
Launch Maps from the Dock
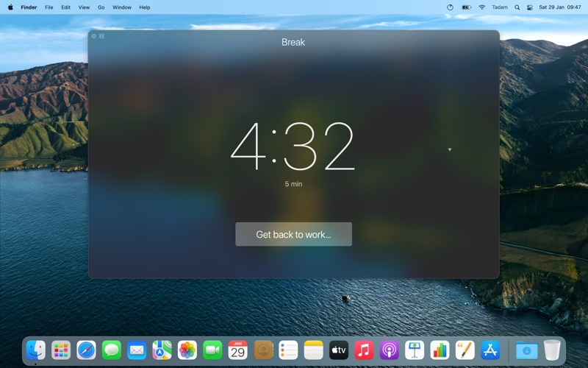pyautogui.click(x=162, y=350)
